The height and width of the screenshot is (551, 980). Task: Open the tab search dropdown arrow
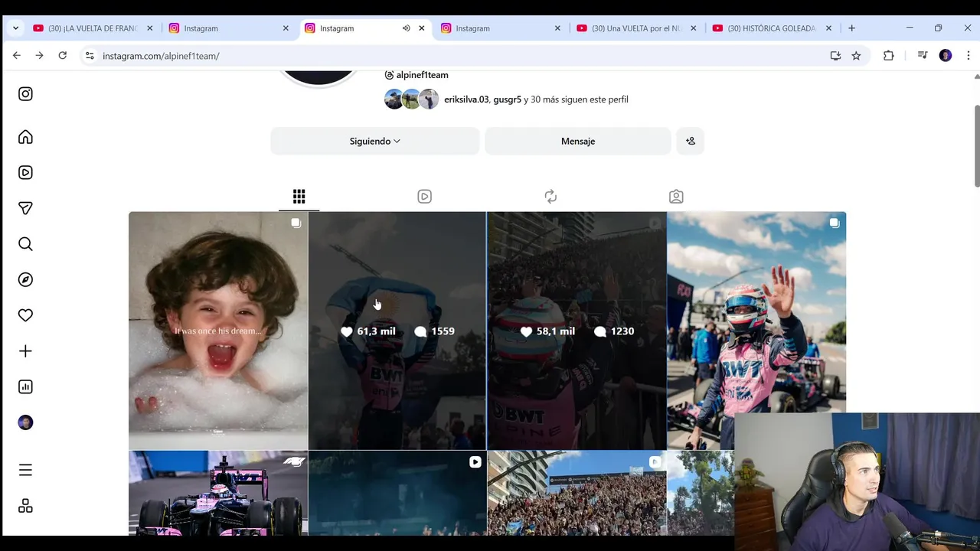pos(15,28)
